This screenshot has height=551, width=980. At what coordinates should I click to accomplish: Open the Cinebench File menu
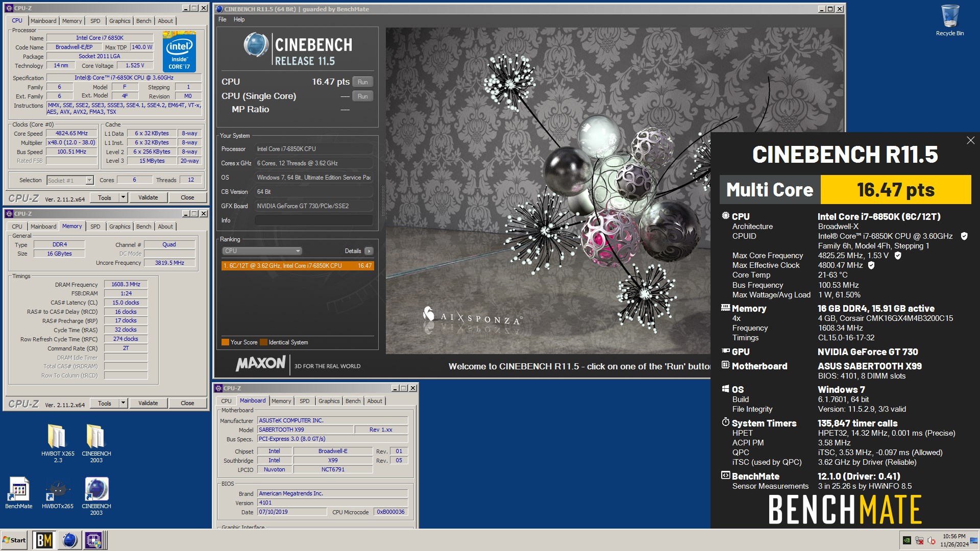pos(223,19)
